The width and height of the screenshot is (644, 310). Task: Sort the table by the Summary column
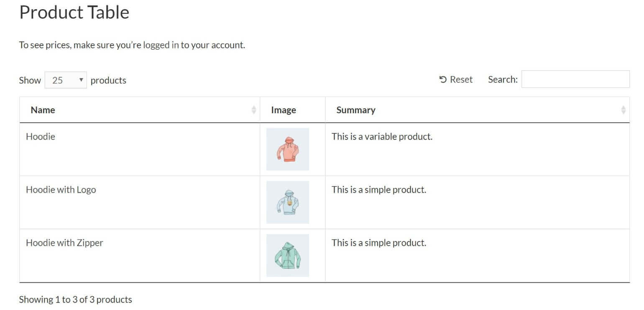click(356, 109)
